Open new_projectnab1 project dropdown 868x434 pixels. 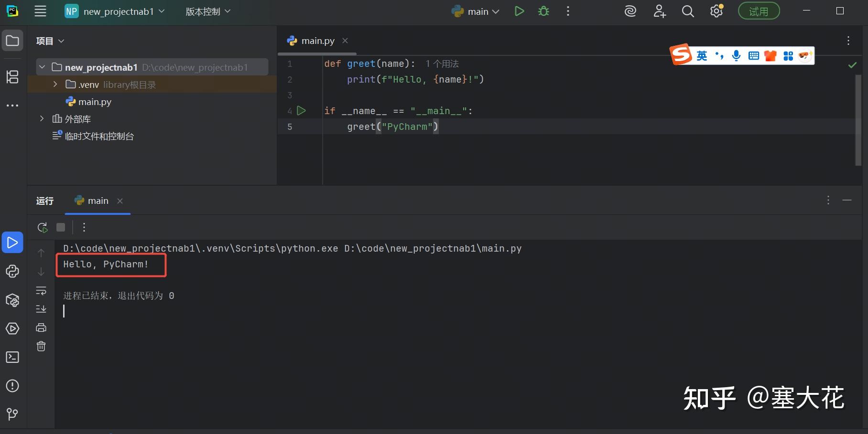coord(115,11)
